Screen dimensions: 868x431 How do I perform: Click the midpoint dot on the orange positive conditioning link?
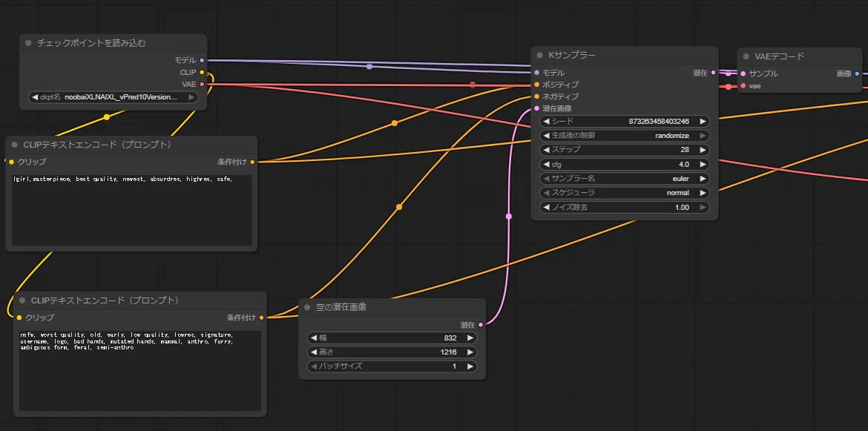pos(394,123)
